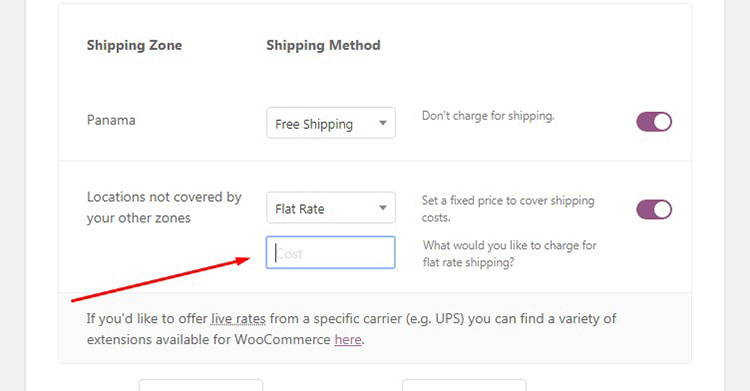The width and height of the screenshot is (750, 391).
Task: Focus the flat rate Cost input field
Action: click(331, 252)
